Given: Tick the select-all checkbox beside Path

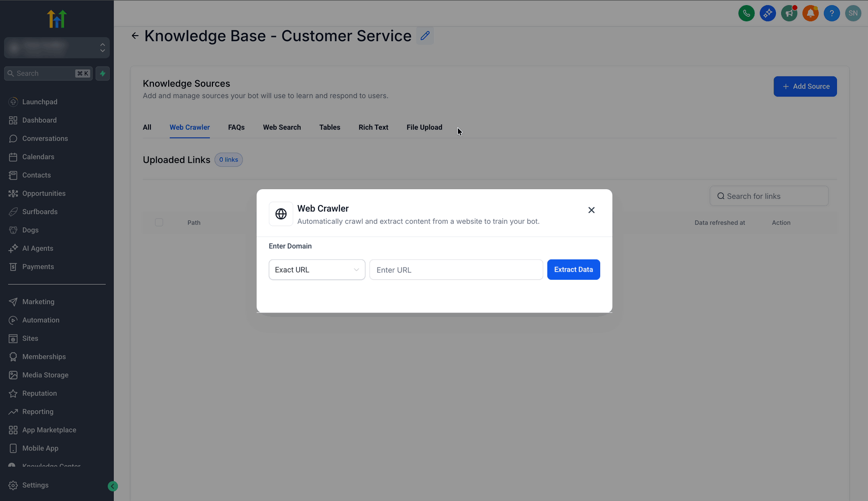Looking at the screenshot, I should (159, 222).
